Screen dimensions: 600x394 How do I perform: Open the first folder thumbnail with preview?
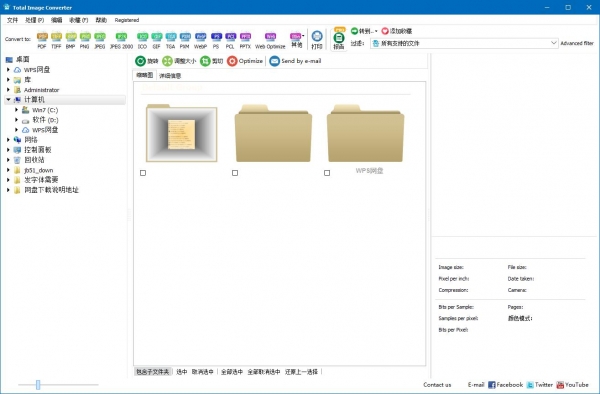click(181, 134)
